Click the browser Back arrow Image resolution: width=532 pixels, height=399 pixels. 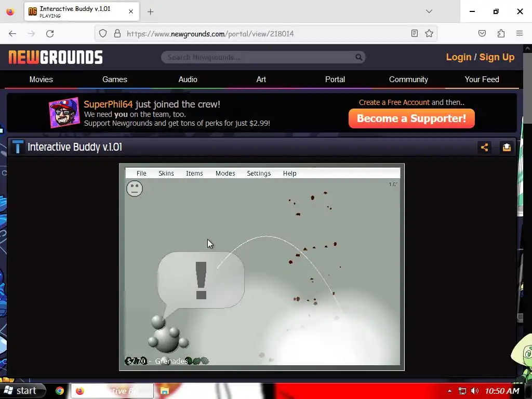[x=12, y=34]
